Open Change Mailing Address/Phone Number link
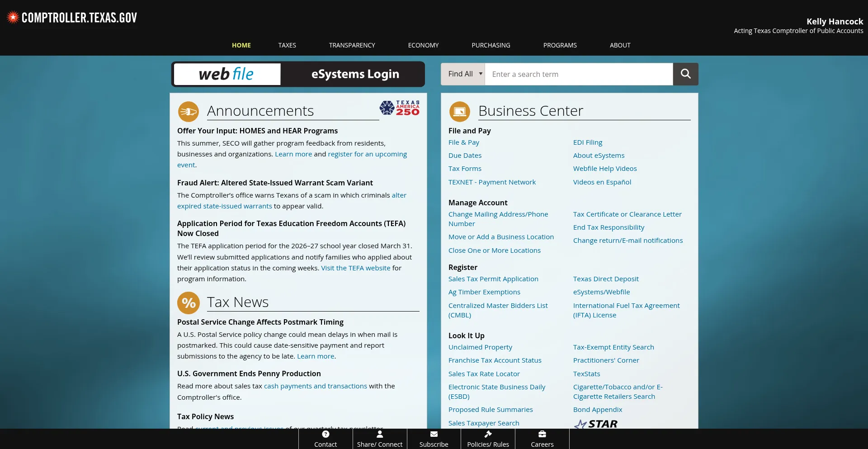868x449 pixels. point(498,219)
